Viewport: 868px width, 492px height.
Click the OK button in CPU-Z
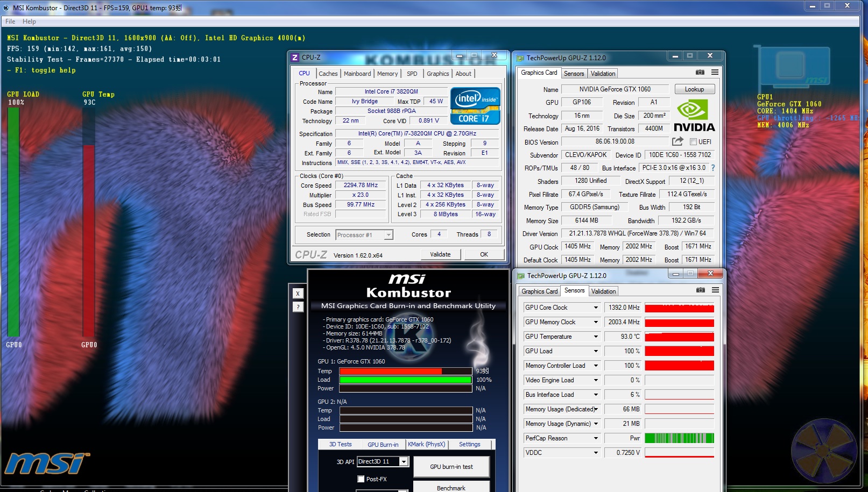point(484,254)
